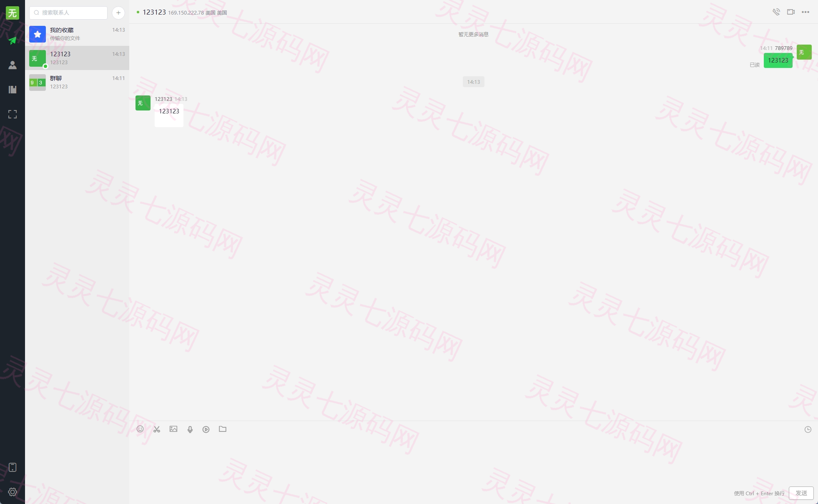Click the video play-circle icon
Viewport: 818px width, 504px height.
click(206, 429)
